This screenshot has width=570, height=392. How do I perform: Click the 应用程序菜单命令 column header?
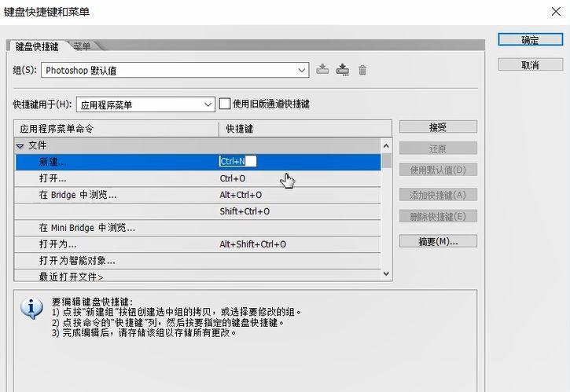coord(116,129)
